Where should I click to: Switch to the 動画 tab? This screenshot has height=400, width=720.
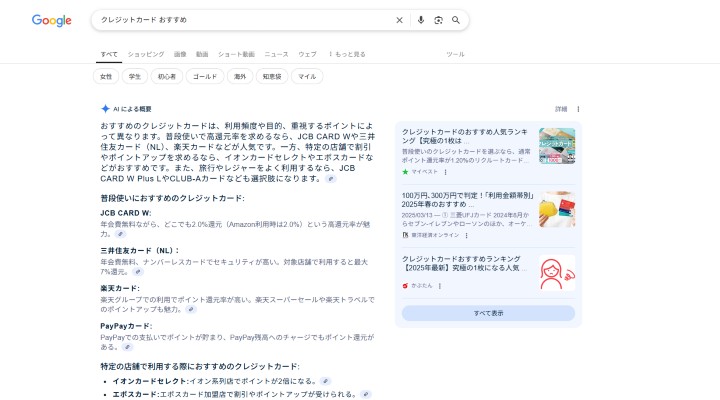tap(202, 54)
